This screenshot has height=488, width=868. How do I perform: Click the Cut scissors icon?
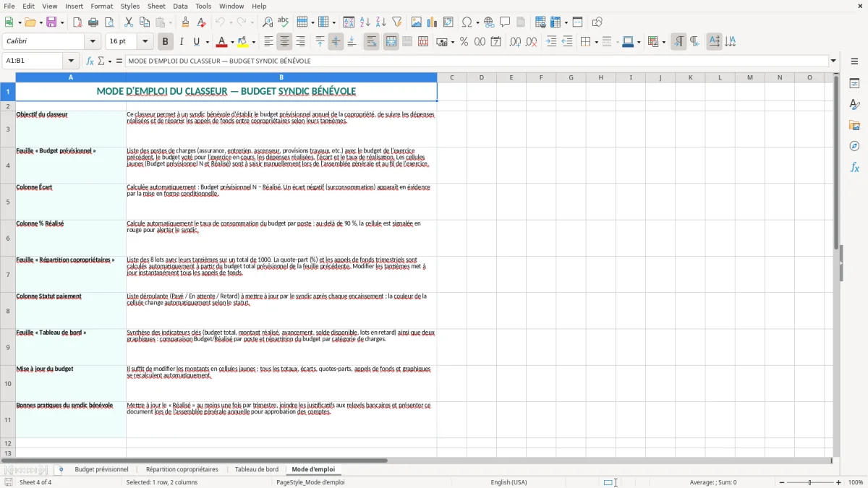point(129,22)
